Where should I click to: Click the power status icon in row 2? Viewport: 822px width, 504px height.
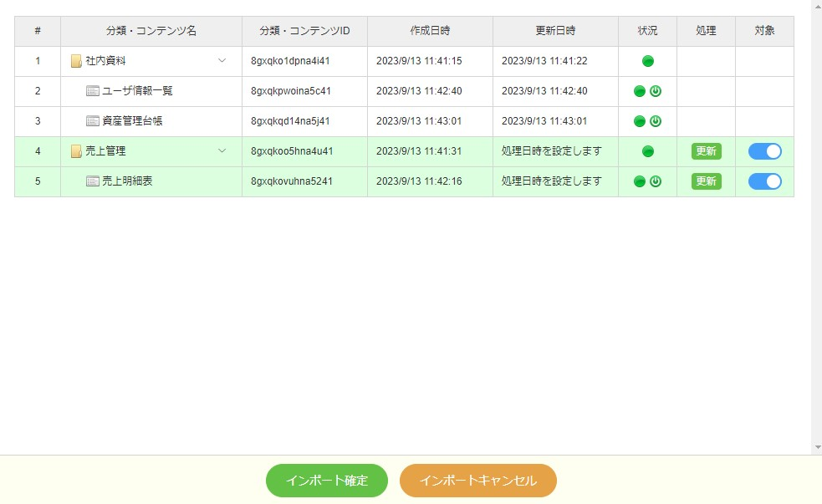click(656, 91)
